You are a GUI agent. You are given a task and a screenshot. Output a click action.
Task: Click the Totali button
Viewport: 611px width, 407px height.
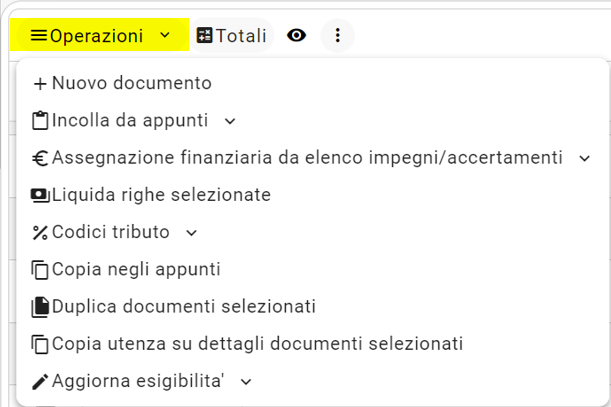[231, 35]
